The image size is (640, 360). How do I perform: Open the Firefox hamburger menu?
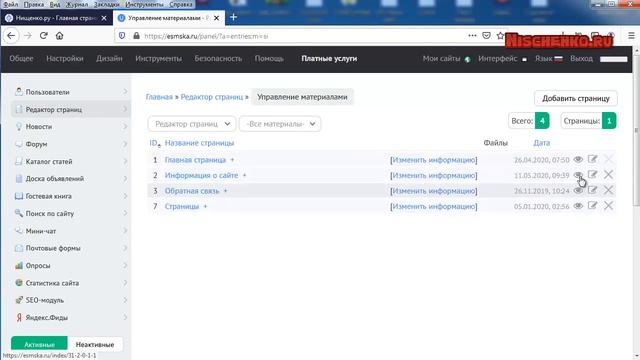(x=631, y=36)
